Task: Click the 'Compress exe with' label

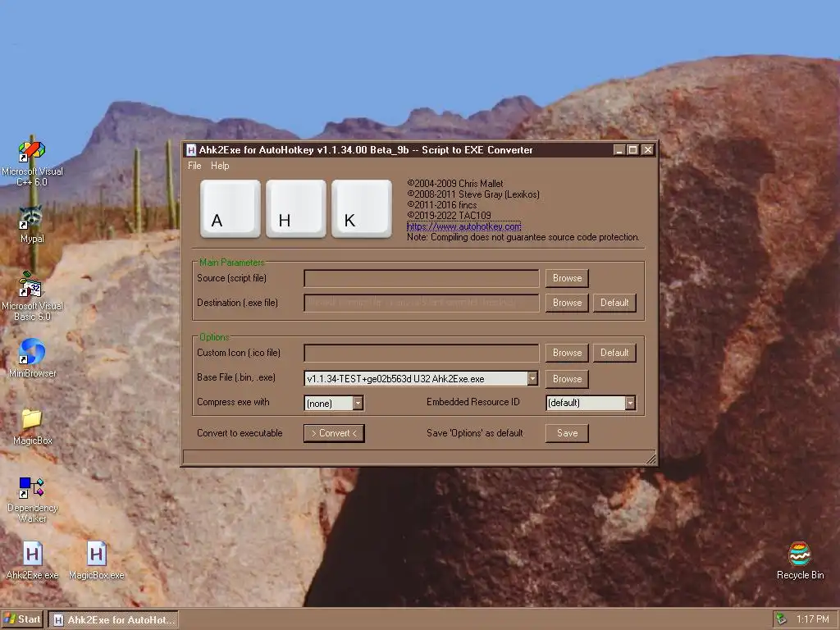Action: pyautogui.click(x=233, y=402)
